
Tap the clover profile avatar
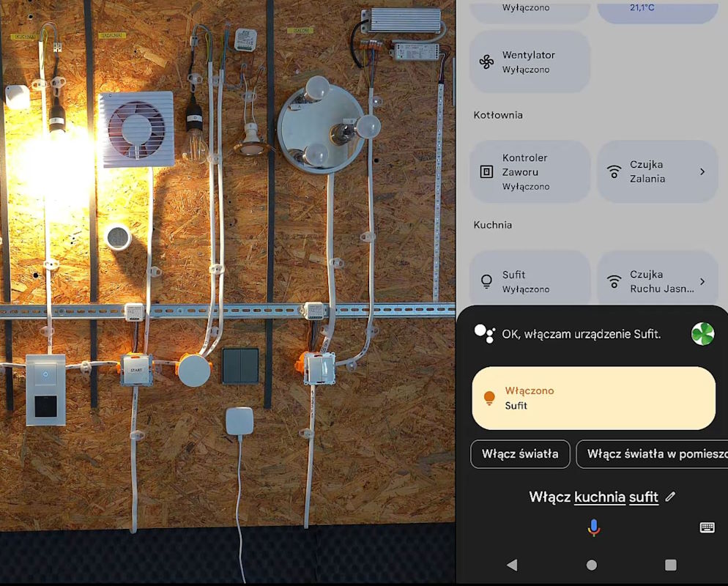point(702,334)
